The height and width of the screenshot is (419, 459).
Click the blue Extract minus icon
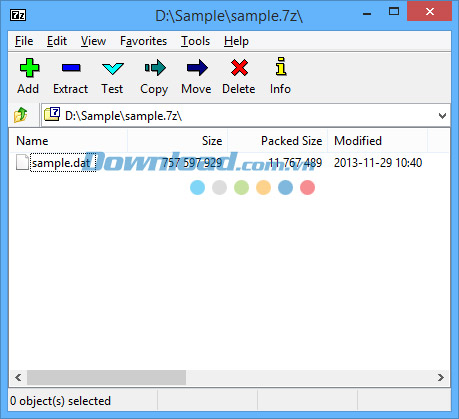click(71, 68)
